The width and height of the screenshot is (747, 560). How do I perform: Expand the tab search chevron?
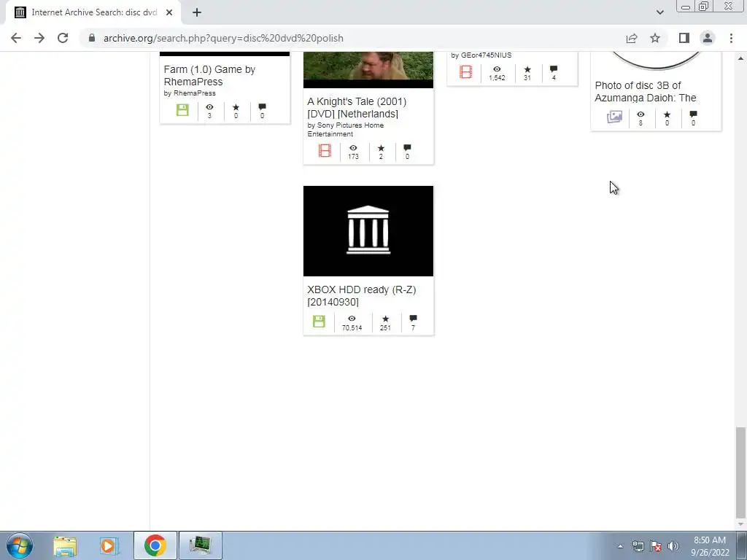(x=659, y=12)
